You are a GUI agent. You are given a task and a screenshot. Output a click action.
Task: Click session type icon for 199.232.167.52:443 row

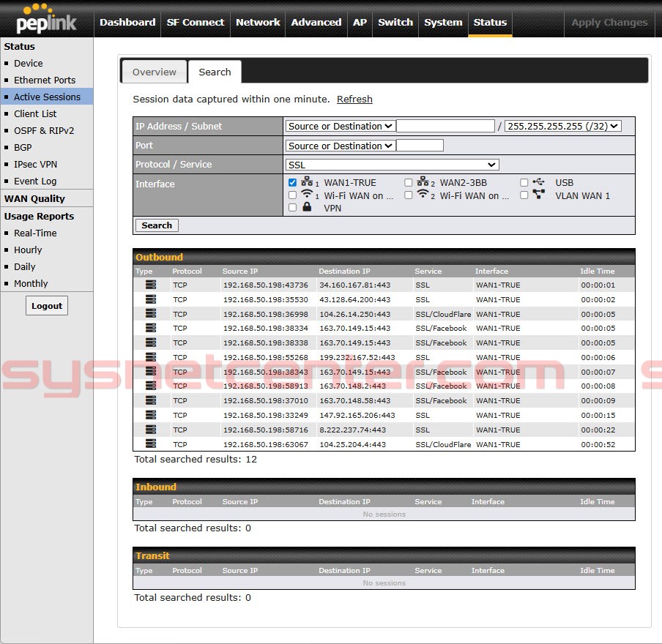[151, 357]
